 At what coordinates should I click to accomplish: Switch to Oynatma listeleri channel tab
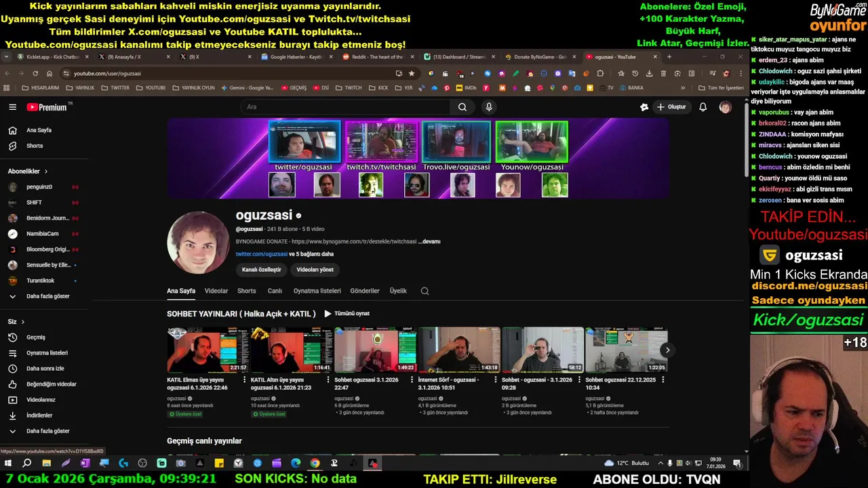[317, 291]
